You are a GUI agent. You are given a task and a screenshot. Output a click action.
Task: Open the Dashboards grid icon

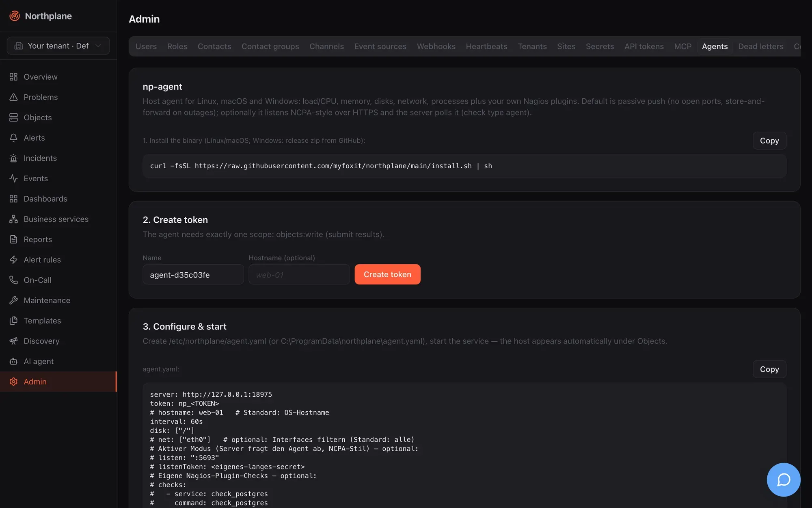(13, 199)
